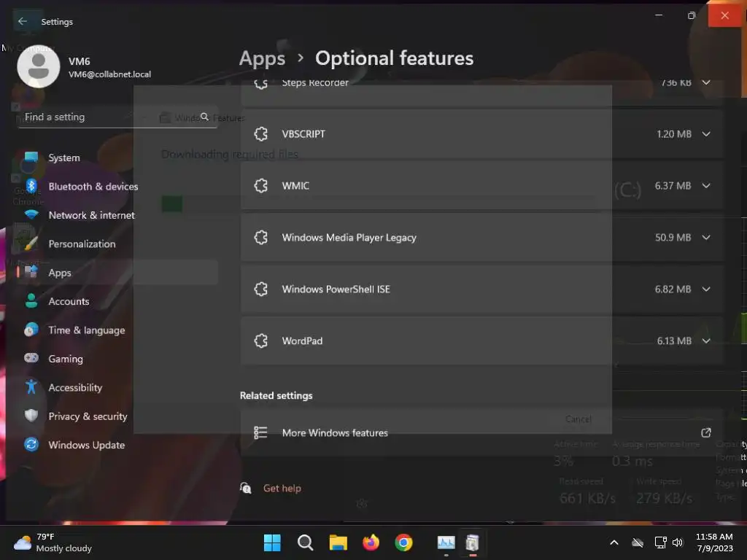This screenshot has width=747, height=560.
Task: Click the Get help headset icon
Action: point(245,488)
